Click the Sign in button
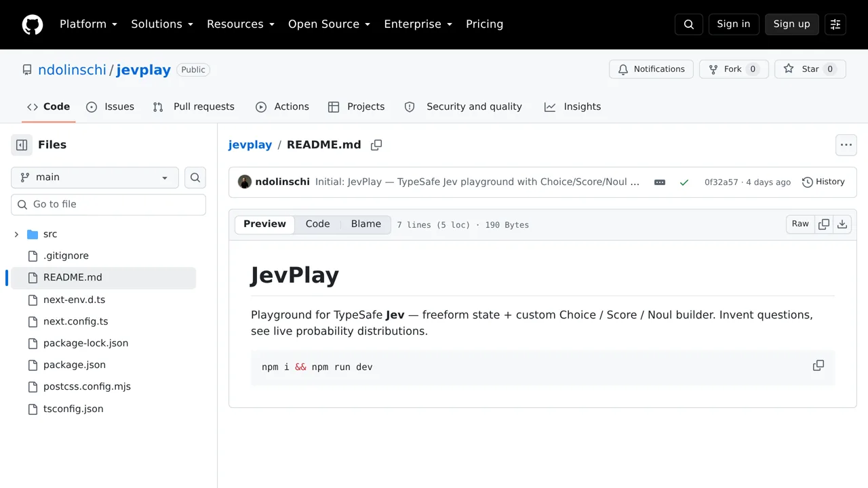This screenshot has height=488, width=868. point(734,24)
